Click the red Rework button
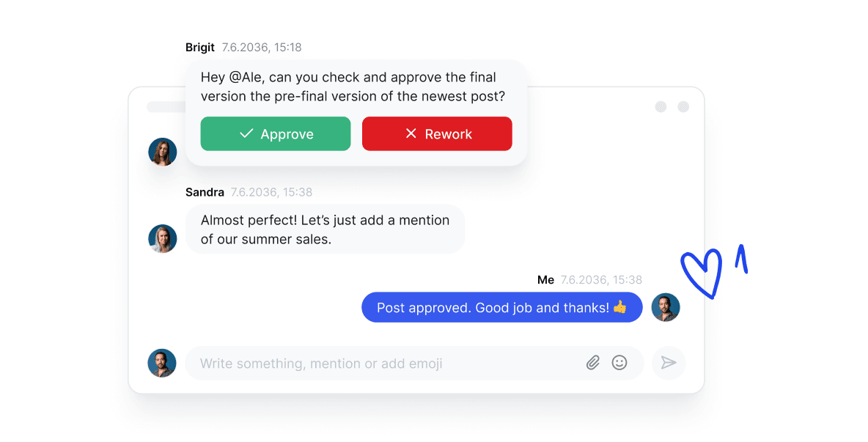The image size is (868, 442). [x=437, y=133]
